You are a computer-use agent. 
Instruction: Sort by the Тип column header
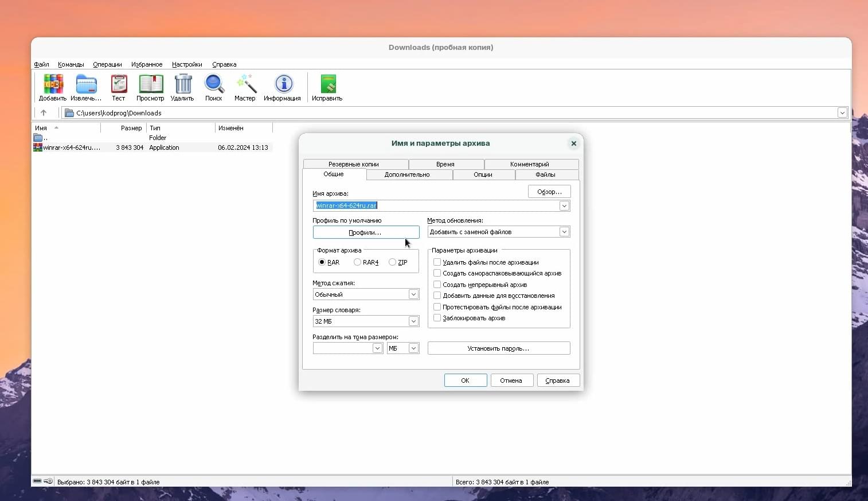click(x=181, y=128)
